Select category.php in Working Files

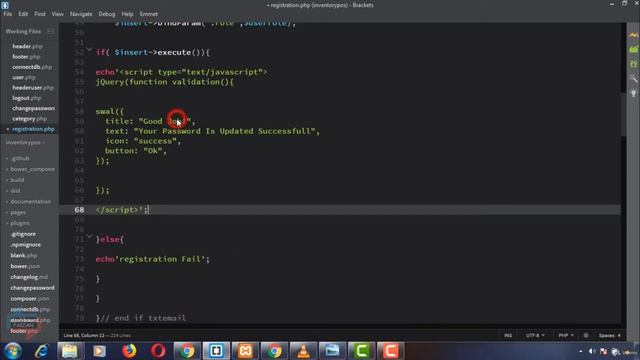(x=29, y=119)
